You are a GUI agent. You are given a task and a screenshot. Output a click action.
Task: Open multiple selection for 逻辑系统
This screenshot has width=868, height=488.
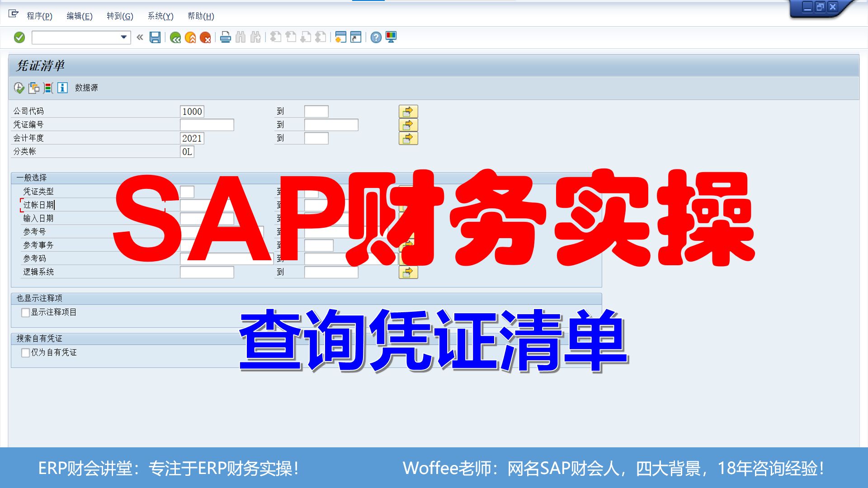point(408,272)
